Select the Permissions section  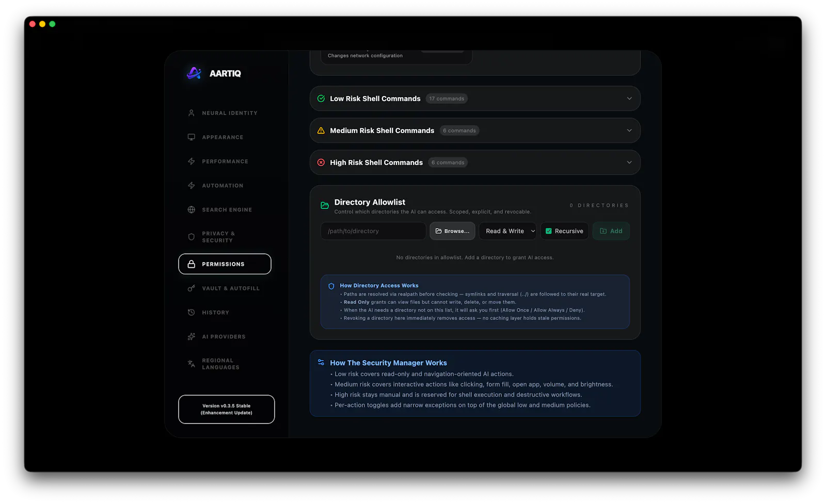tap(225, 264)
